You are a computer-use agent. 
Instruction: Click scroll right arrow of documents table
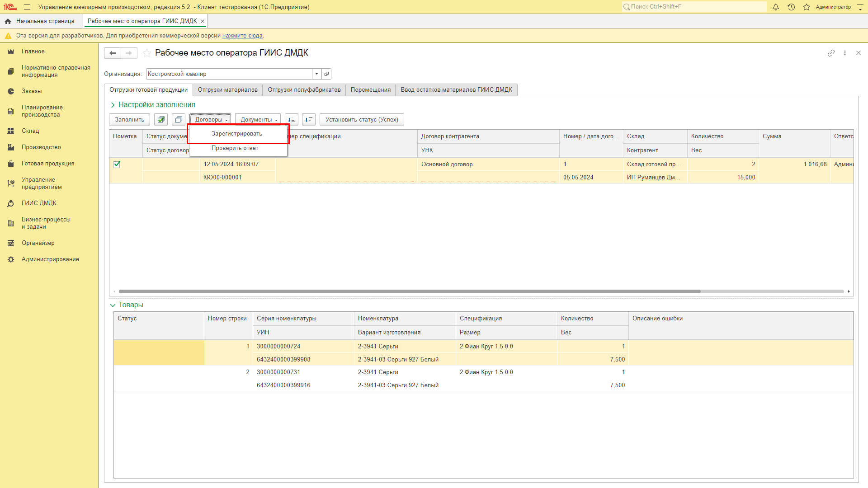click(849, 291)
